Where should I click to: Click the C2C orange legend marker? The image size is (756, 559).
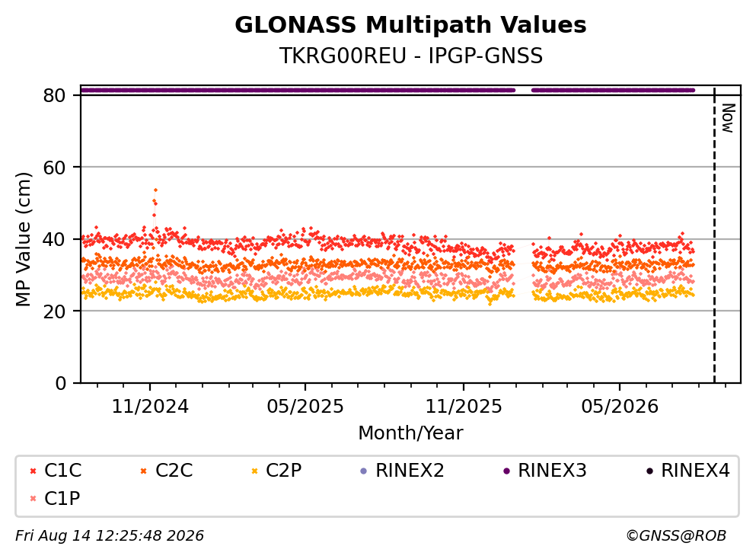(143, 471)
